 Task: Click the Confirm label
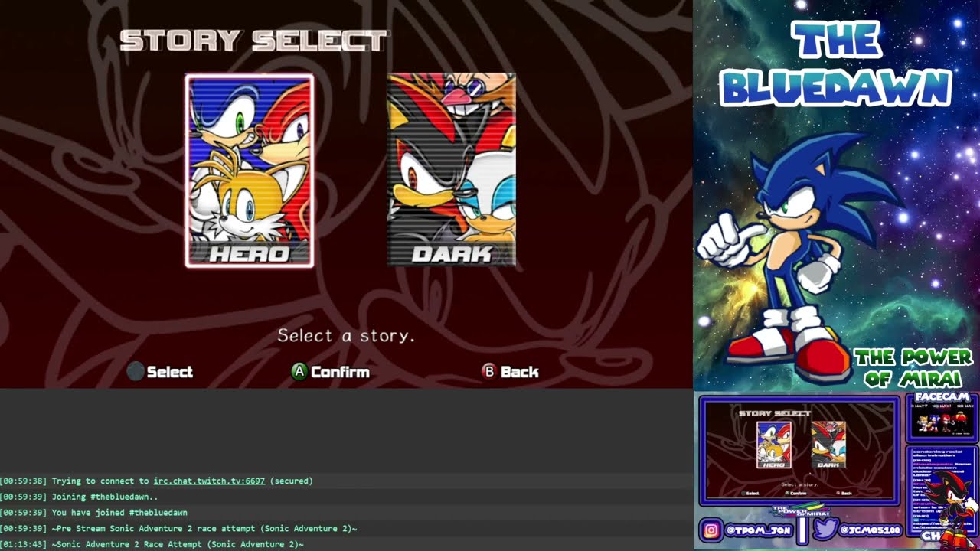click(x=340, y=372)
